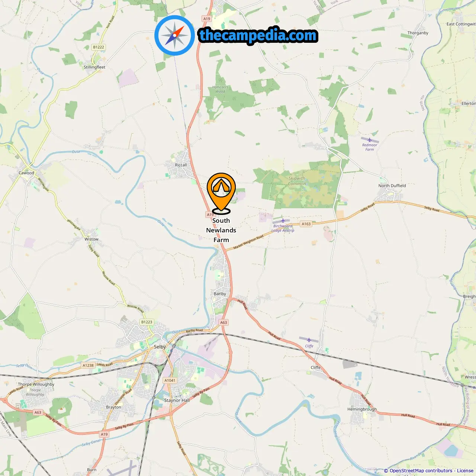Click the Cliffe airstrip airplane icon
The image size is (476, 476).
[309, 340]
